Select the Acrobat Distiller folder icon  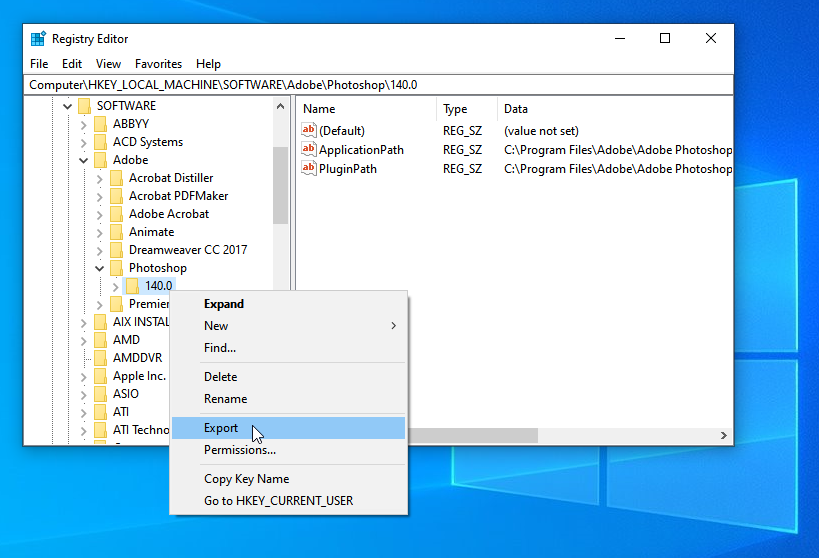[116, 178]
